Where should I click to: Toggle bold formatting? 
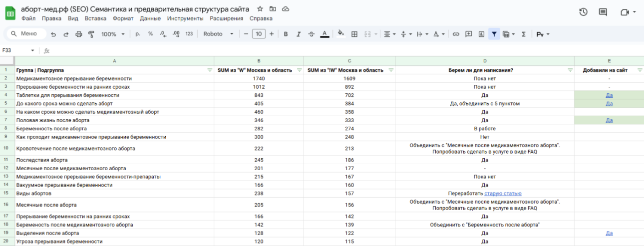286,34
